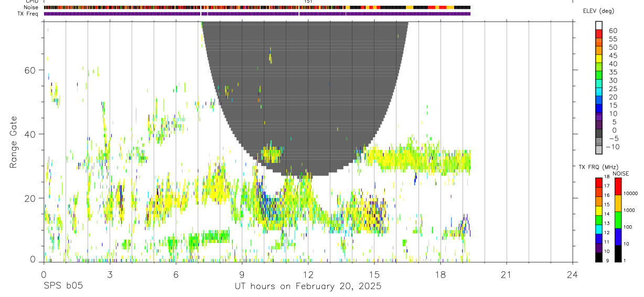
Task: Click the red segment of NOISE color bar
Action: point(618,186)
